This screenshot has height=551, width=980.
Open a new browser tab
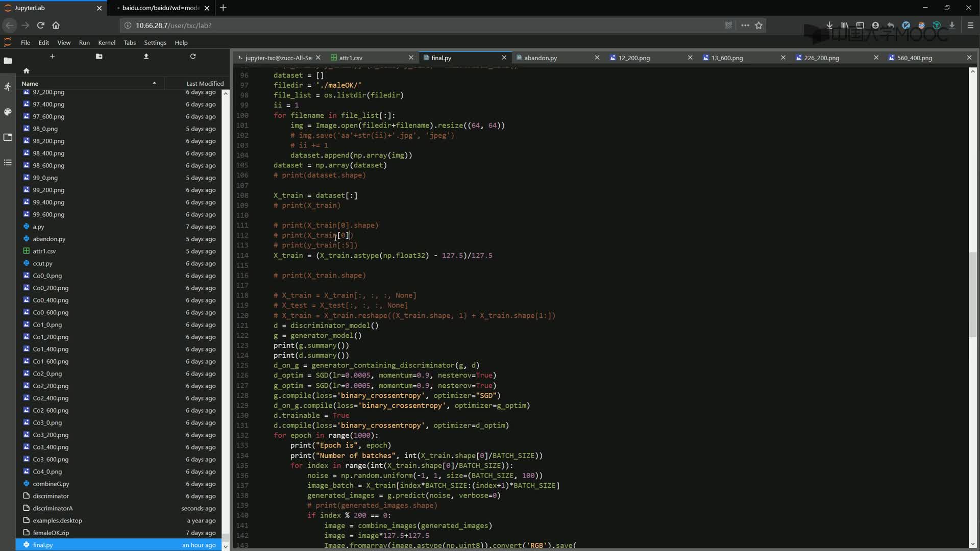pos(223,8)
